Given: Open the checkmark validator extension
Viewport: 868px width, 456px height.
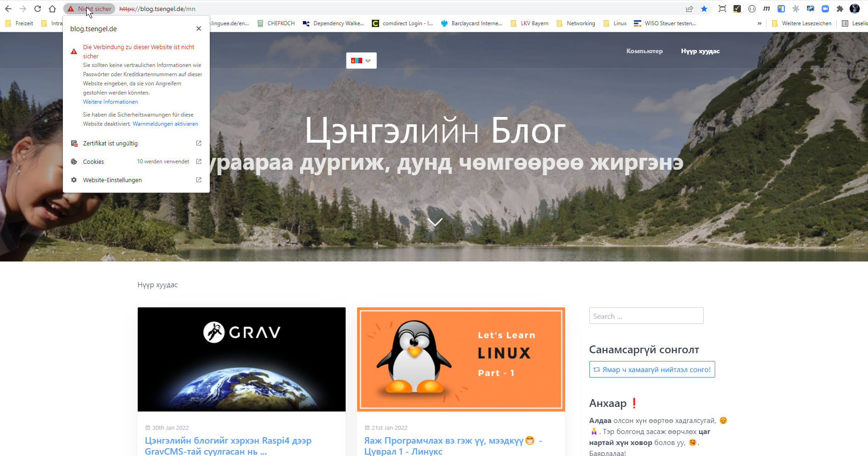Looking at the screenshot, I should click(737, 9).
